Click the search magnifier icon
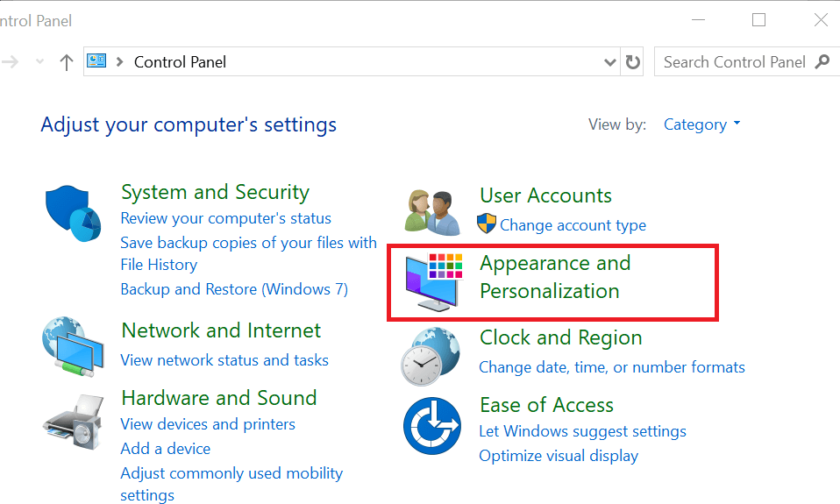The width and height of the screenshot is (840, 504). click(822, 62)
